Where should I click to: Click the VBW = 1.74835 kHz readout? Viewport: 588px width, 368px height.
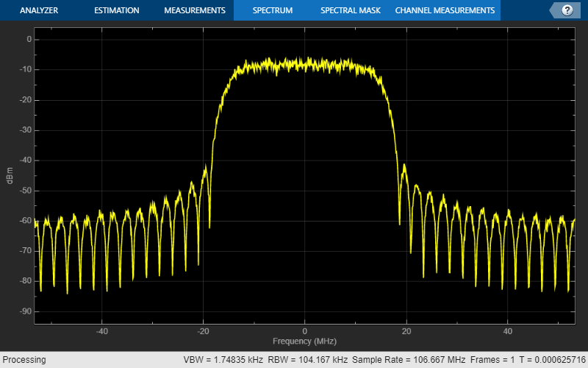[223, 359]
